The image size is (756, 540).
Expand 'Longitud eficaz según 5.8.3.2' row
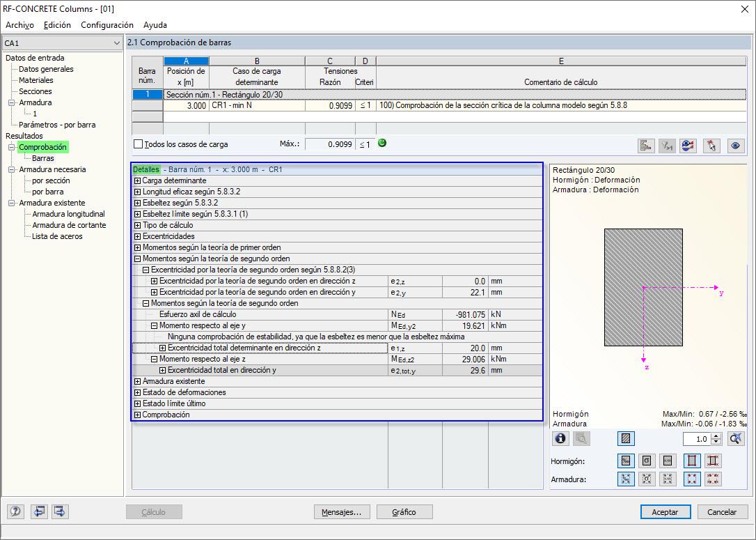point(137,192)
